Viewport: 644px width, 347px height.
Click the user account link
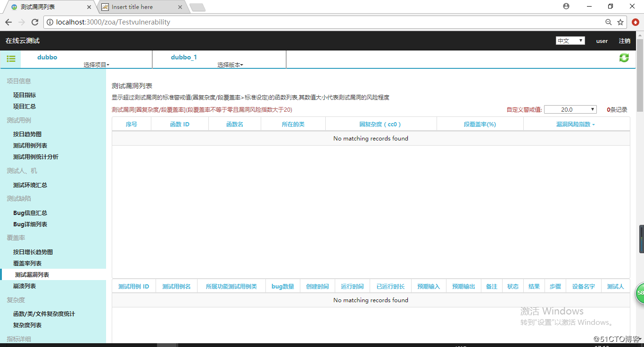[602, 41]
